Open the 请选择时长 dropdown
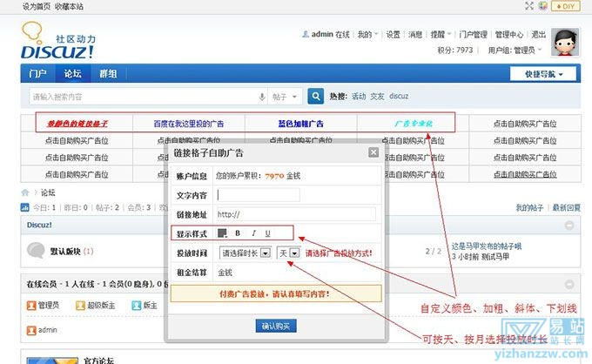592x364 pixels. (245, 253)
